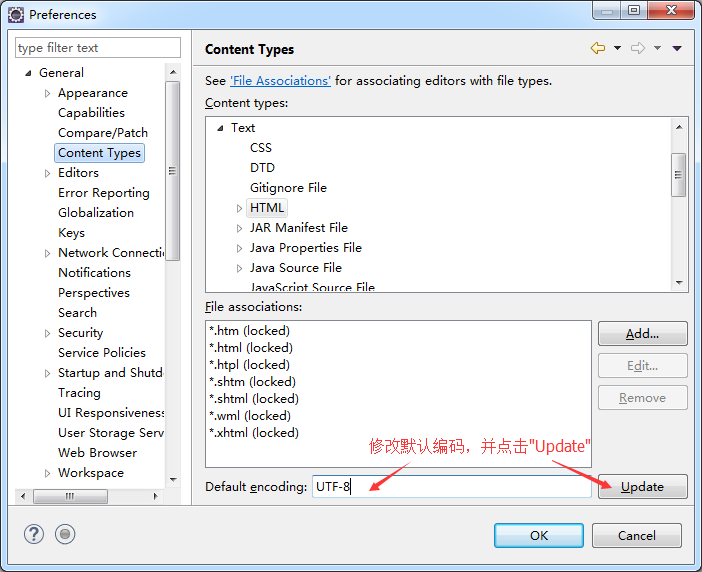Click the forward navigation arrow icon
The height and width of the screenshot is (572, 702).
638,48
